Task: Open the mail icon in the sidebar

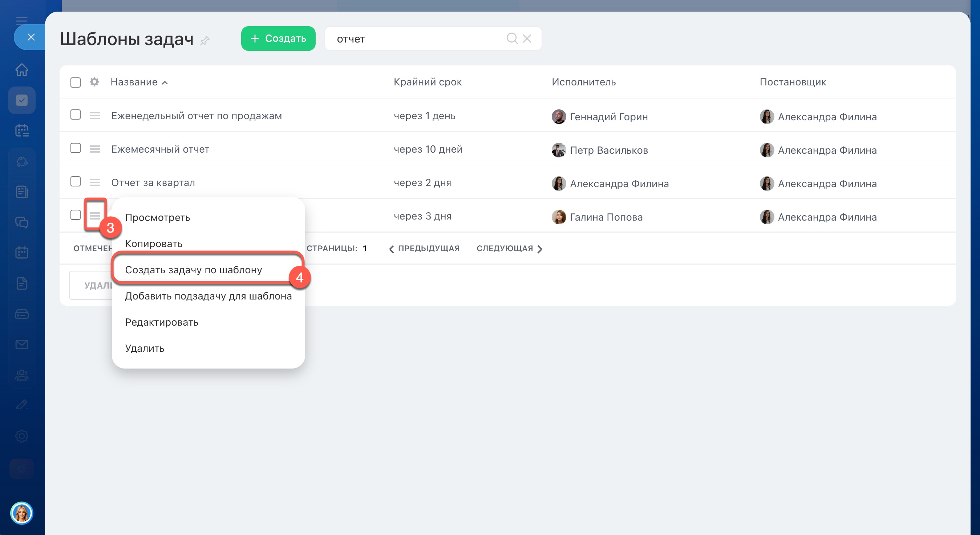Action: (22, 345)
